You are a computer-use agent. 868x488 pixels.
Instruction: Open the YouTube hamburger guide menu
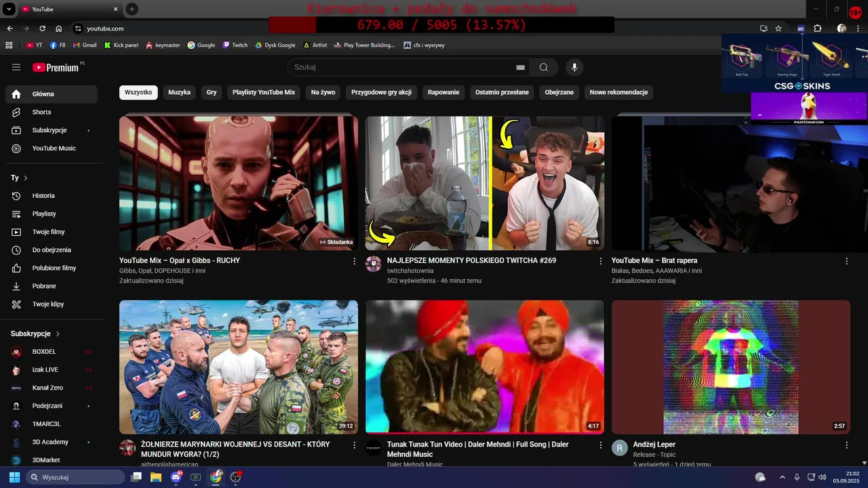point(16,67)
